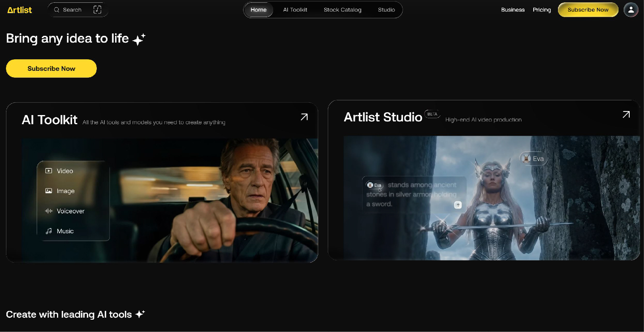The width and height of the screenshot is (644, 332).
Task: Click the large yellow Subscribe Now button
Action: coord(51,68)
